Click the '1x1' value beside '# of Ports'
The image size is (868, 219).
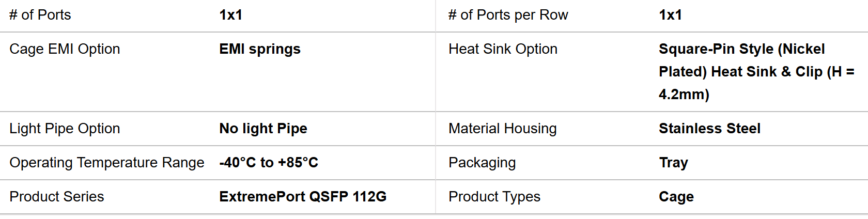click(x=230, y=15)
